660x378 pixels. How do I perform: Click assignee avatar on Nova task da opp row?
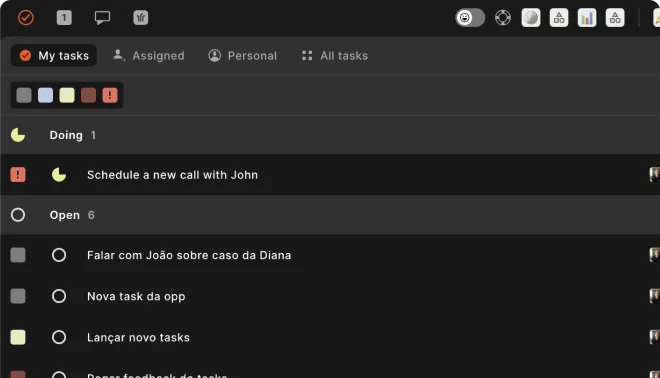pyautogui.click(x=655, y=296)
